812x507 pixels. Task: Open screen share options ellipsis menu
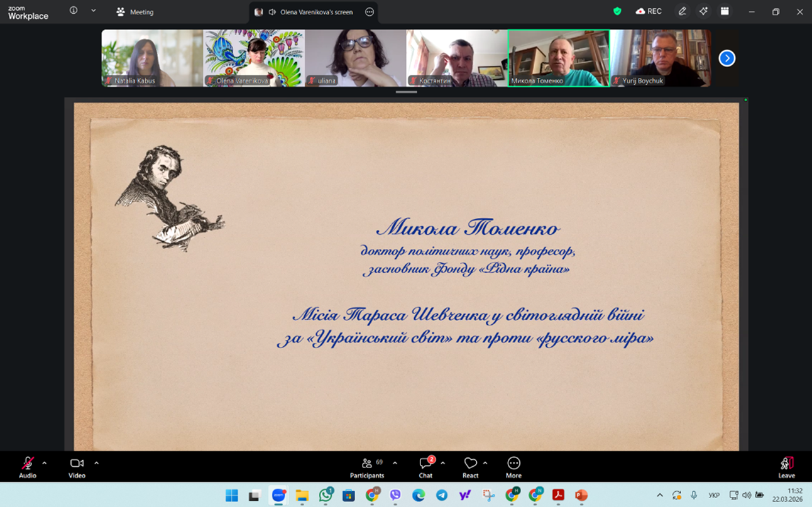click(x=370, y=12)
